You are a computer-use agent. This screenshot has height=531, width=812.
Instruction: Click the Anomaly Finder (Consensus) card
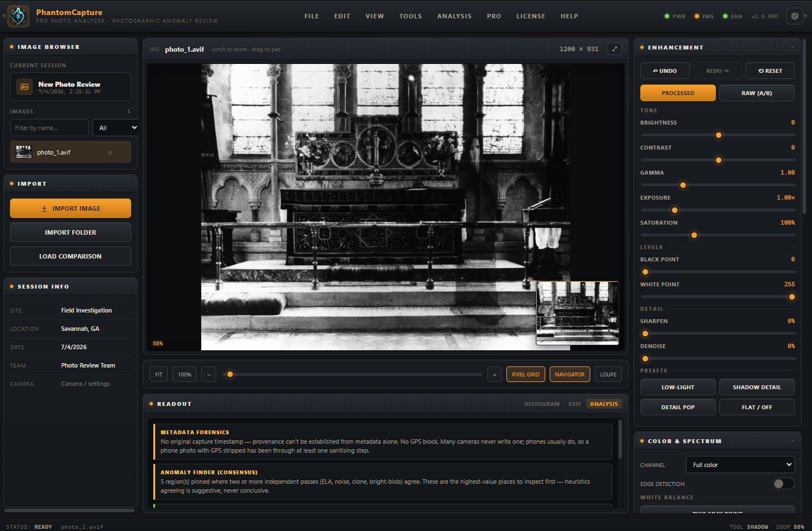pyautogui.click(x=383, y=482)
